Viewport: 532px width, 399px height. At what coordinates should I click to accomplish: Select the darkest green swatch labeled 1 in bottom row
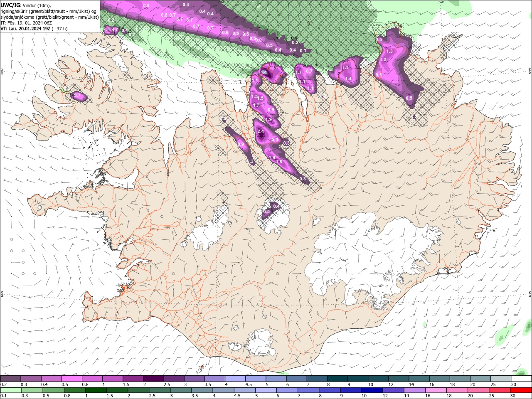96,390
